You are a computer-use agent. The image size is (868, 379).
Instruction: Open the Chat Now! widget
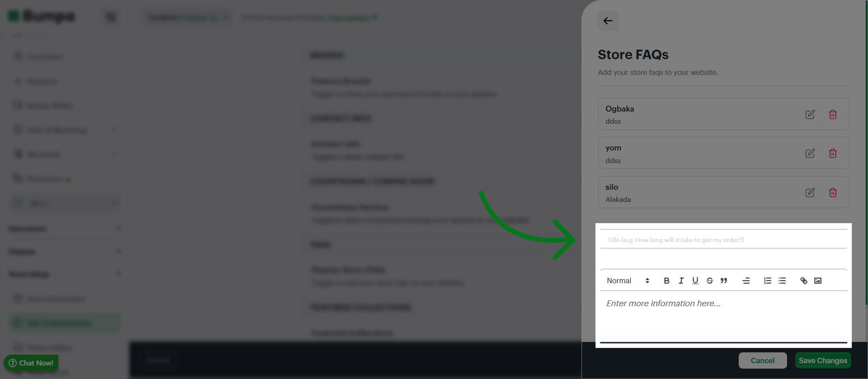[31, 363]
